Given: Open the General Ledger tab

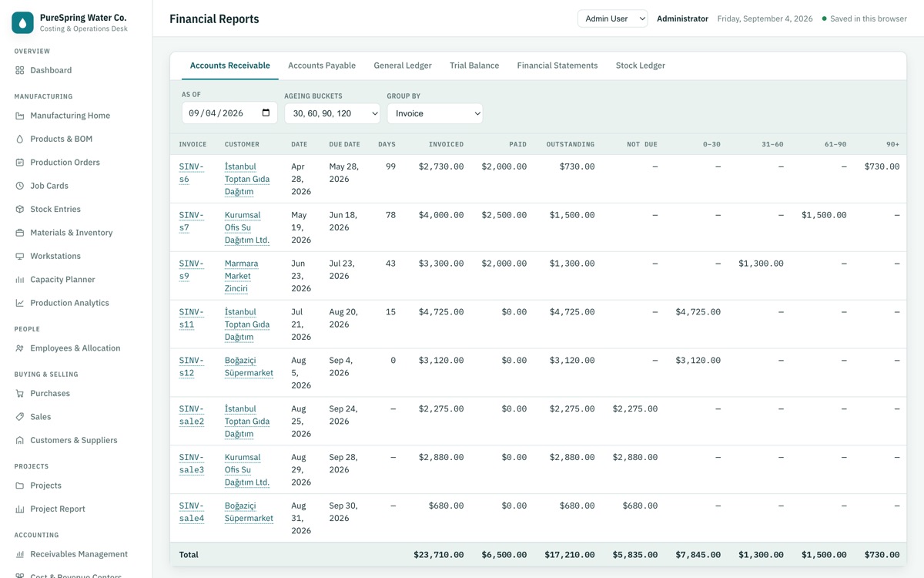Looking at the screenshot, I should pos(403,66).
